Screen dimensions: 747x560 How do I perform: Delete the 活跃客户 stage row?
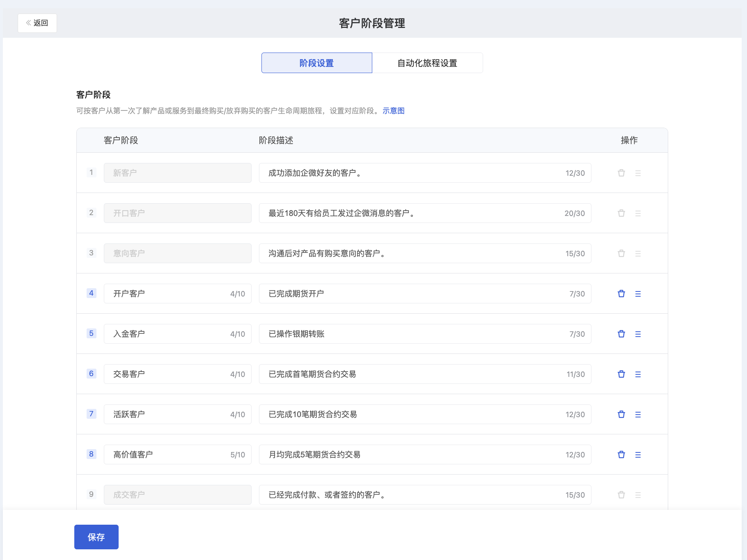tap(621, 414)
